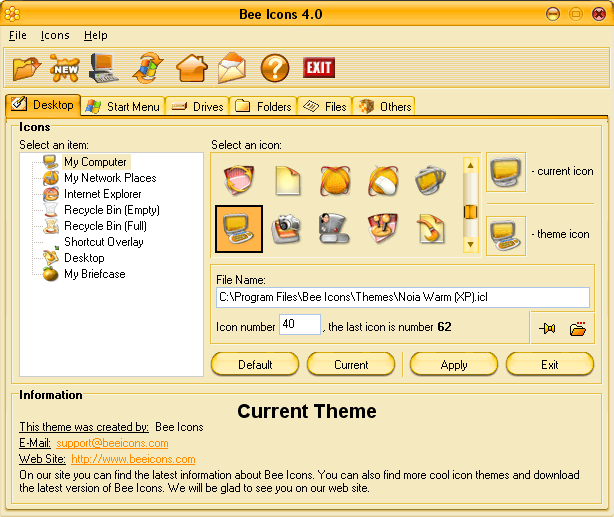
Task: Pick the joystick shield icon
Action: point(383,229)
